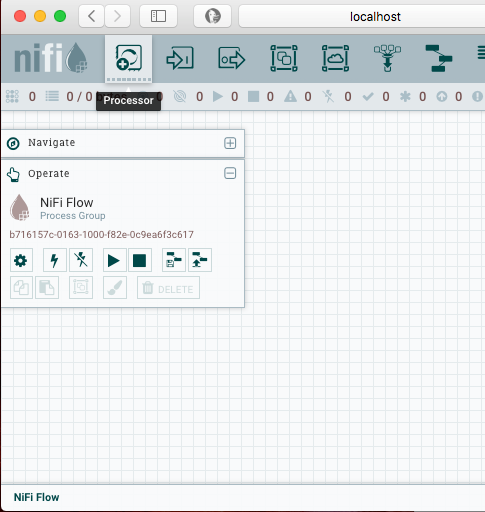
Task: Click the Upload Template icon
Action: pos(200,260)
